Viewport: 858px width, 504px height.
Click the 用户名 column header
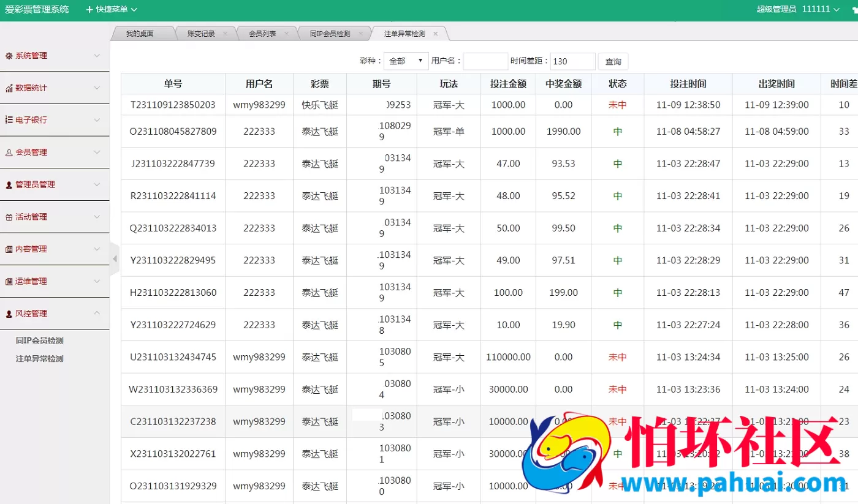[259, 84]
